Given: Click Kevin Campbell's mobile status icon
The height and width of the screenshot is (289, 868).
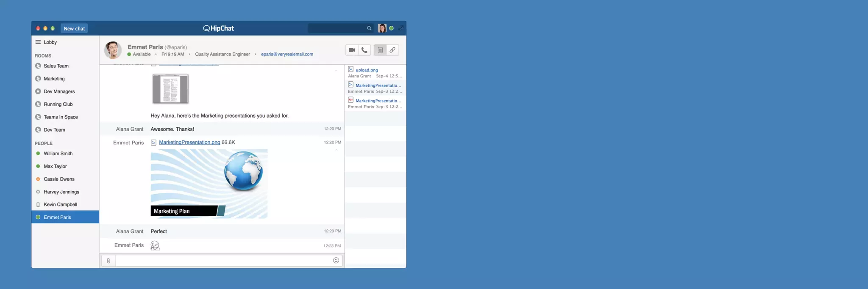Looking at the screenshot, I should point(38,204).
